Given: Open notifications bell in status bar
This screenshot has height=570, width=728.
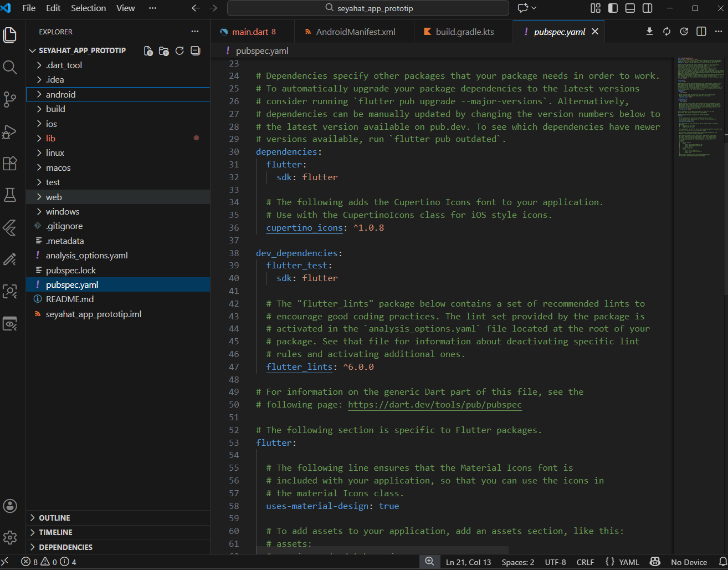Looking at the screenshot, I should point(722,562).
